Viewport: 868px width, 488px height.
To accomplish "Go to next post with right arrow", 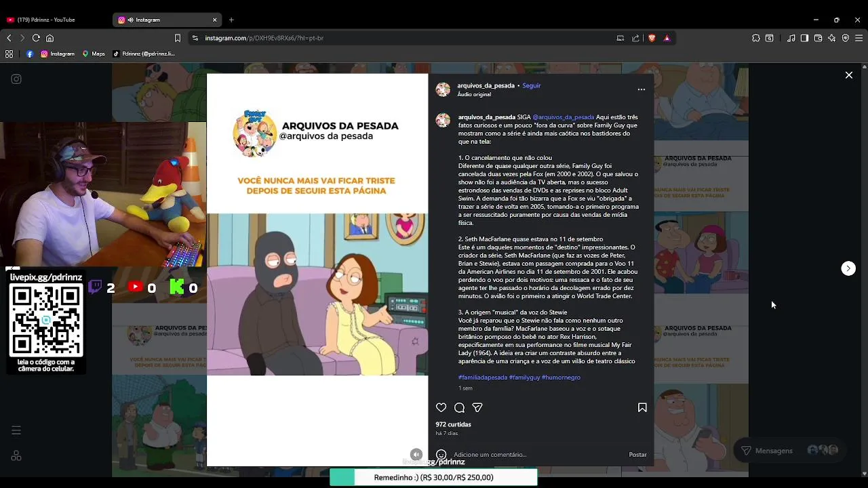I will pos(848,268).
